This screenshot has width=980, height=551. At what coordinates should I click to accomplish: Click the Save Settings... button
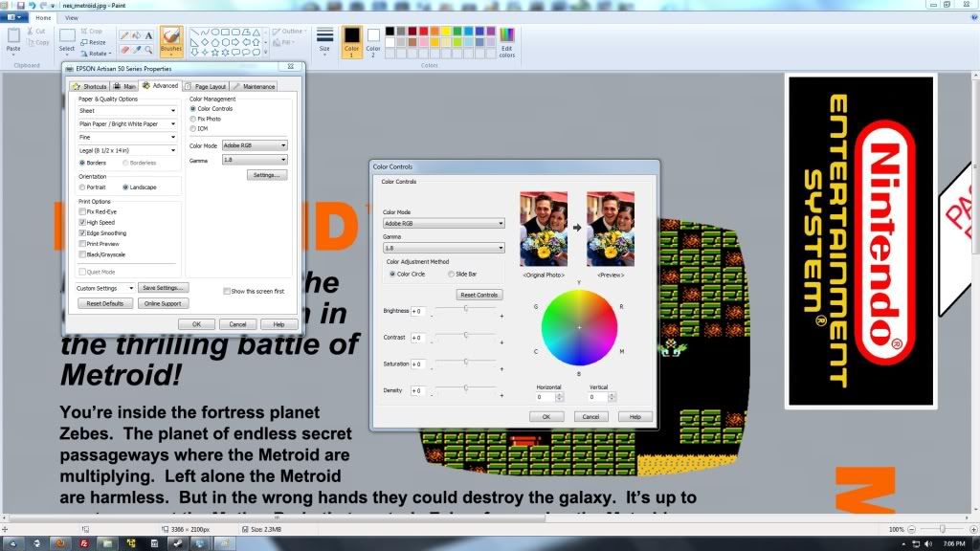(164, 288)
